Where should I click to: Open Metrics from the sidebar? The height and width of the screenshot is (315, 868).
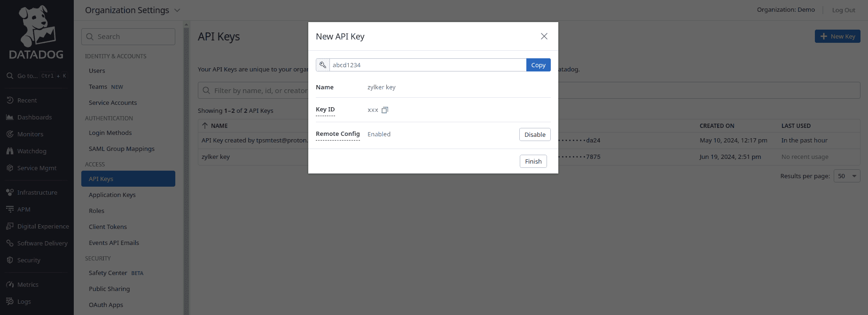[28, 284]
